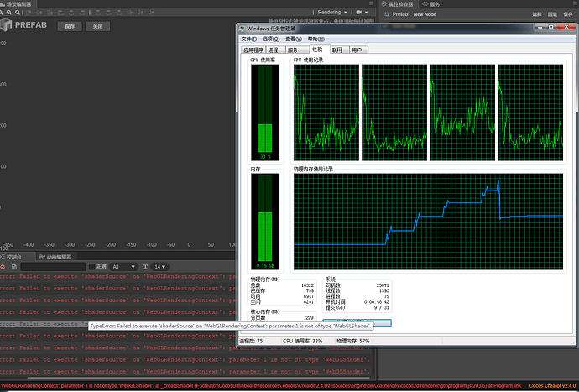The height and width of the screenshot is (392, 579).
Task: Switch to 用户 tab in Task Manager
Action: [x=358, y=50]
